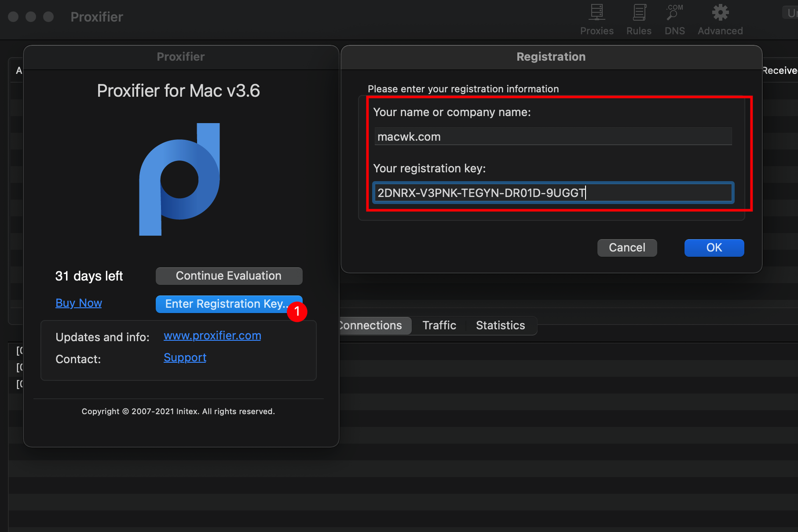Click 'Please enter your registration information' label
Screen dimensions: 798x532
pyautogui.click(x=463, y=89)
